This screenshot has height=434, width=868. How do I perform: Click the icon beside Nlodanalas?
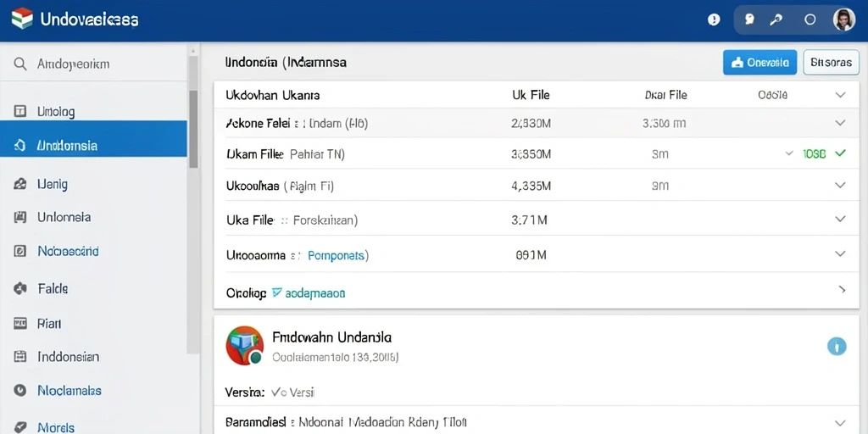[x=20, y=390]
